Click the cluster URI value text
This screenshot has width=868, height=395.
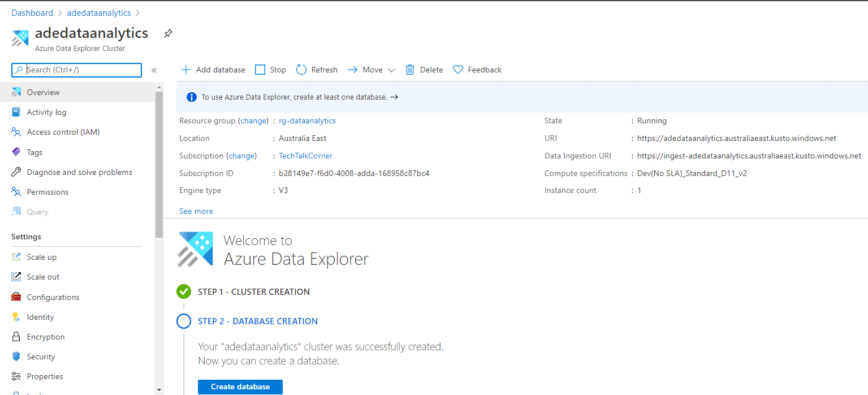tap(736, 138)
